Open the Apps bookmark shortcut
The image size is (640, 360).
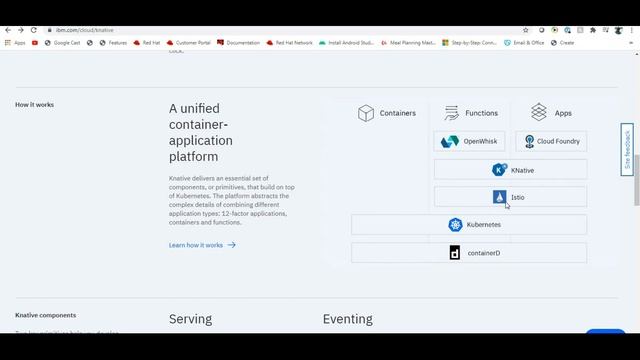(x=15, y=43)
